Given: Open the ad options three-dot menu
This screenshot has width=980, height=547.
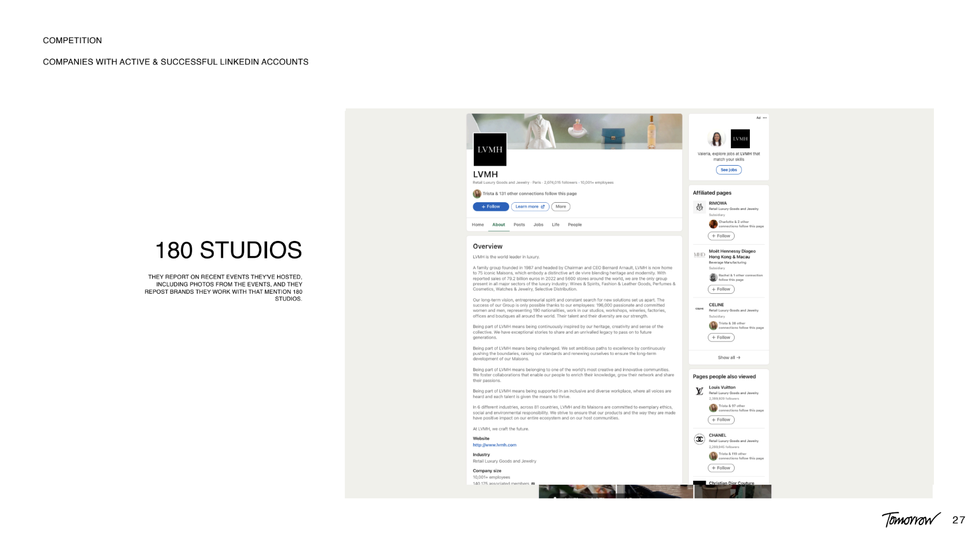Looking at the screenshot, I should click(764, 118).
